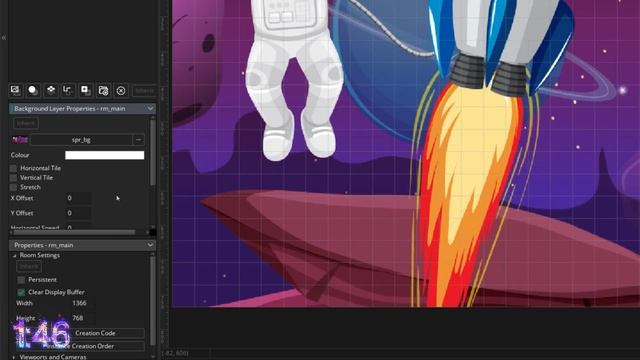This screenshot has width=640, height=360.
Task: Expand Viewports and Cameras section
Action: click(13, 357)
